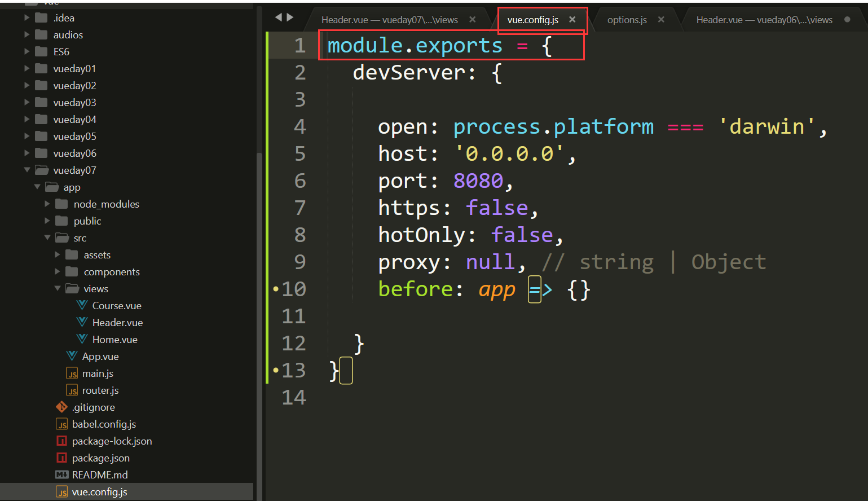Click line number 10 in gutter
The image size is (868, 501).
293,289
